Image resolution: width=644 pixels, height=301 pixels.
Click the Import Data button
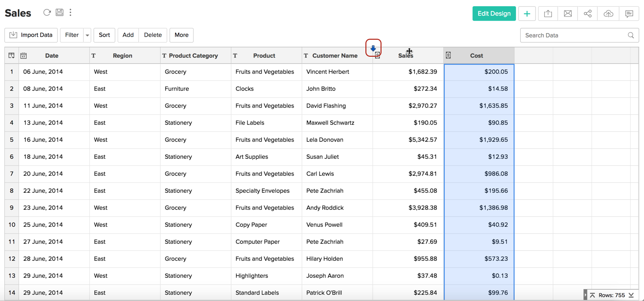31,35
